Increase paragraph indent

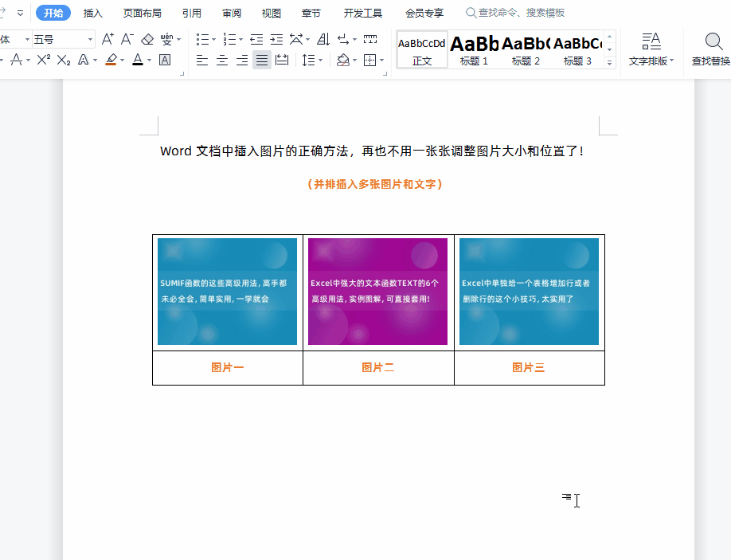[x=276, y=39]
